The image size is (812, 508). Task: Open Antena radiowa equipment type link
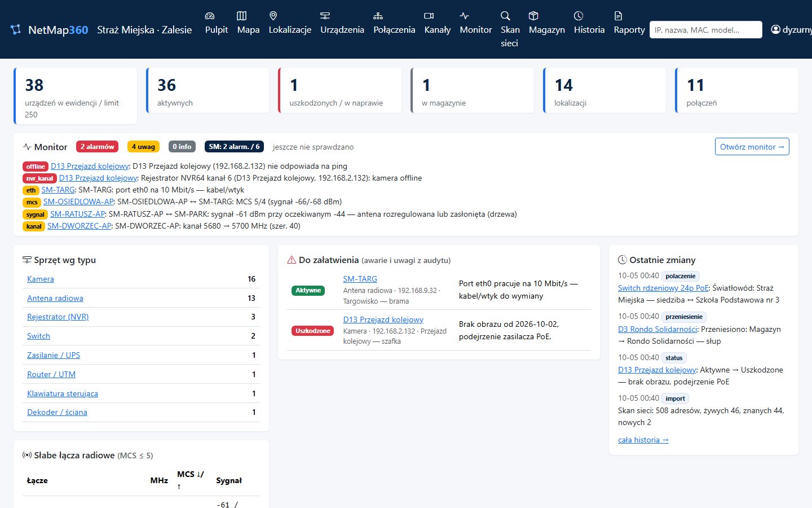coord(55,298)
